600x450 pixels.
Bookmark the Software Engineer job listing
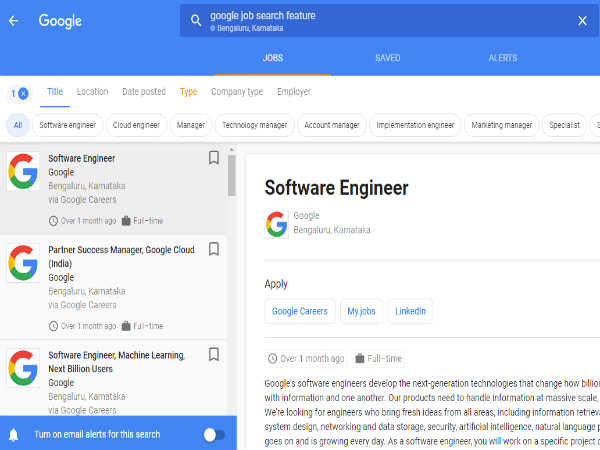pos(213,158)
